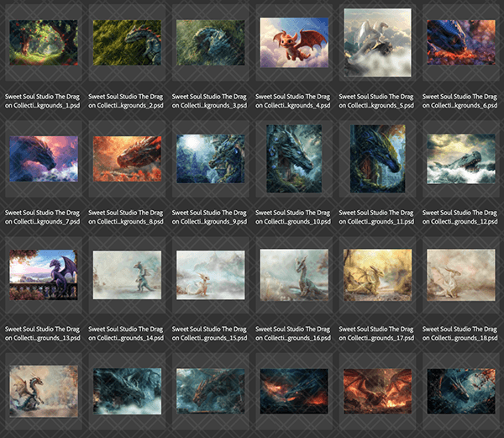Click file name ending kgrounds_4.psd
Viewport: 504px width, 438px height.
click(293, 101)
